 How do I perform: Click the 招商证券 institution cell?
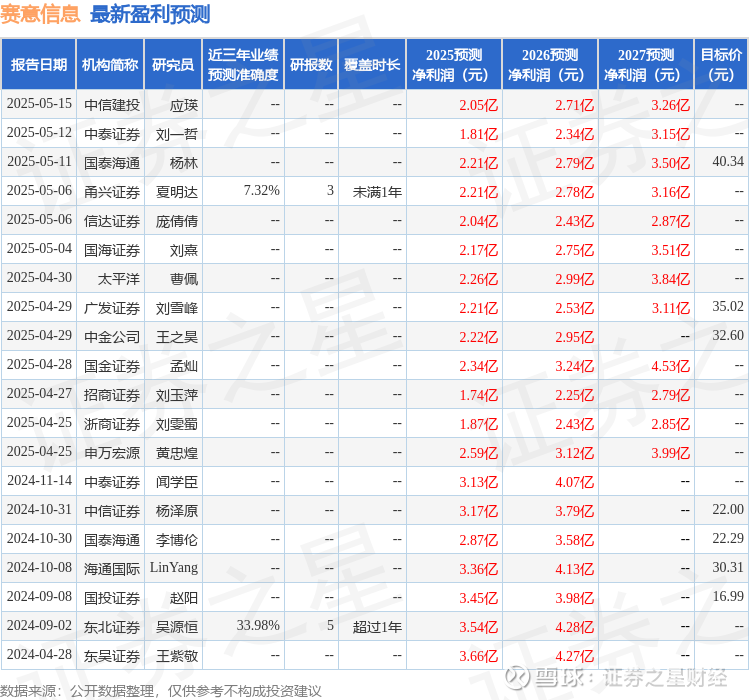pos(112,395)
